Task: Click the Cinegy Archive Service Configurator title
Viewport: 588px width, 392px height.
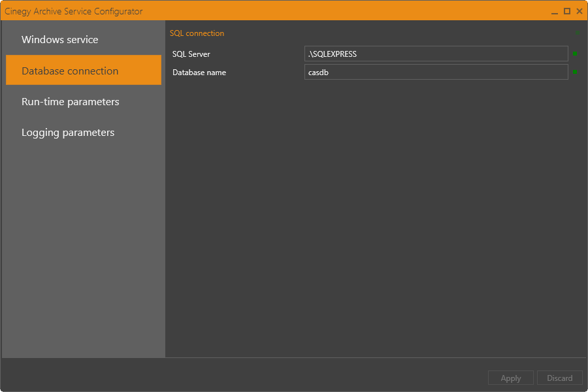Action: (x=73, y=11)
